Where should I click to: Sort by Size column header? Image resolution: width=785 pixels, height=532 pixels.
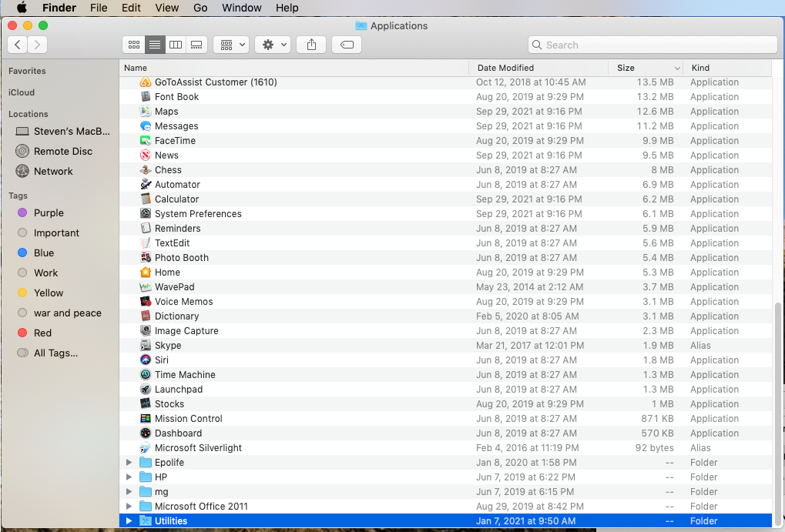(x=646, y=68)
